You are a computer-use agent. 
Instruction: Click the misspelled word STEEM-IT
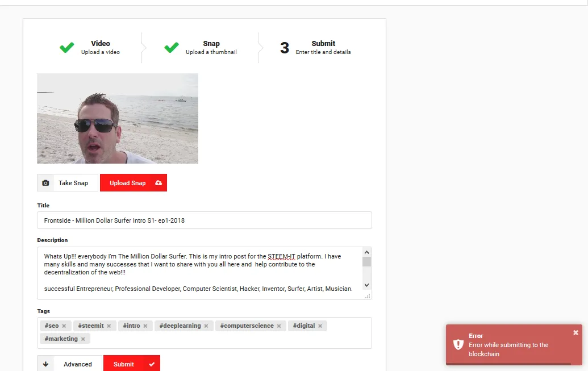(x=281, y=257)
